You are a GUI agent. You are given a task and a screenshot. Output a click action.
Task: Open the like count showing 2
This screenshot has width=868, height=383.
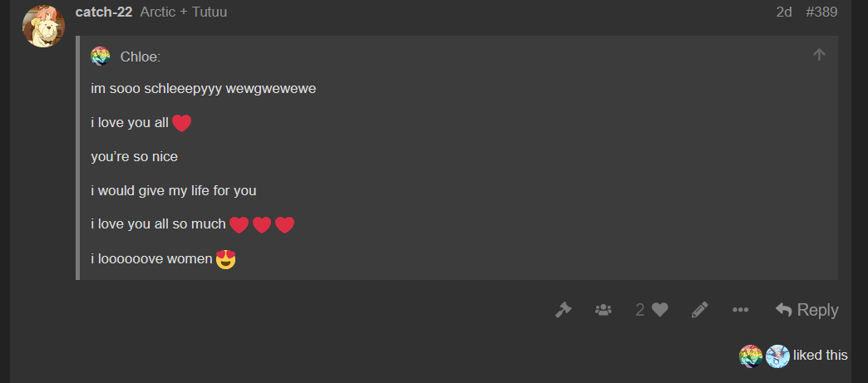[640, 310]
